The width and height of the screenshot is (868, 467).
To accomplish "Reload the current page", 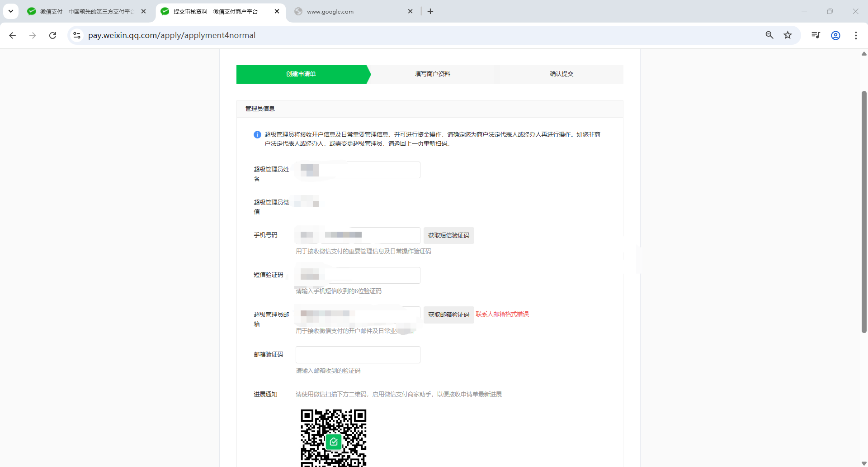I will coord(53,35).
